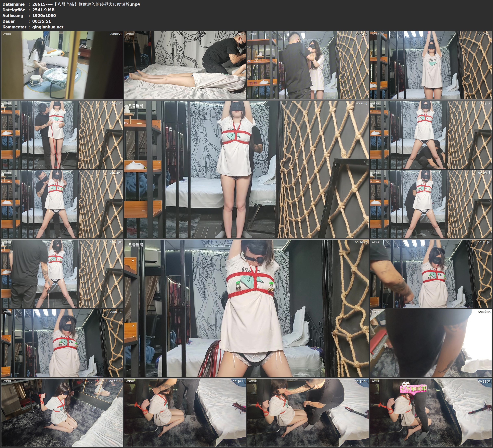
Task: Choose the frame stamped 00:30:11
Action: click(185, 412)
